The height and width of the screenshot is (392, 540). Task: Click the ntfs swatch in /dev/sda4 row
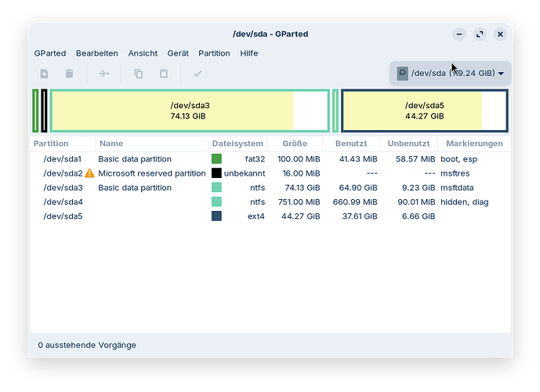point(216,201)
